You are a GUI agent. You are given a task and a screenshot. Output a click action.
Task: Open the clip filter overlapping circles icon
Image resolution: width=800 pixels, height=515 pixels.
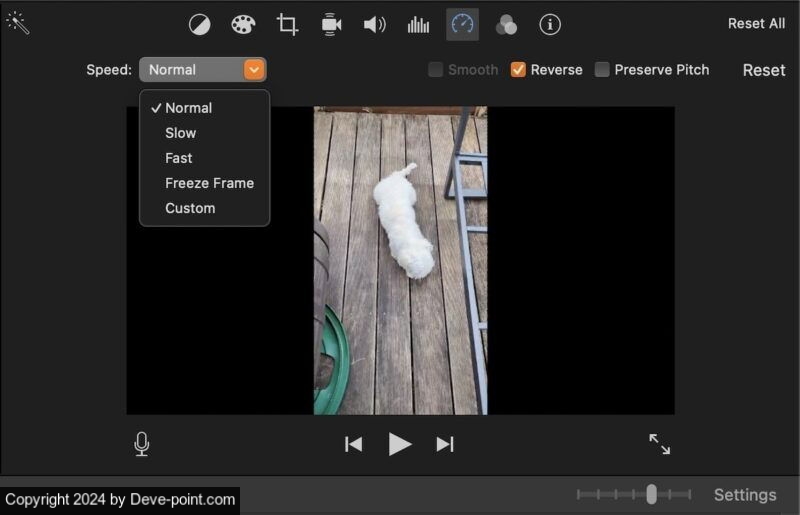pyautogui.click(x=507, y=24)
